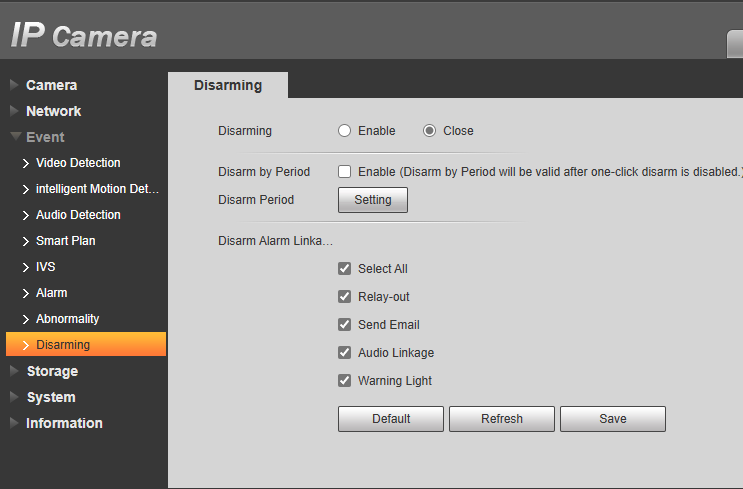Image resolution: width=743 pixels, height=489 pixels.
Task: Open Smart Plan settings
Action: (66, 241)
